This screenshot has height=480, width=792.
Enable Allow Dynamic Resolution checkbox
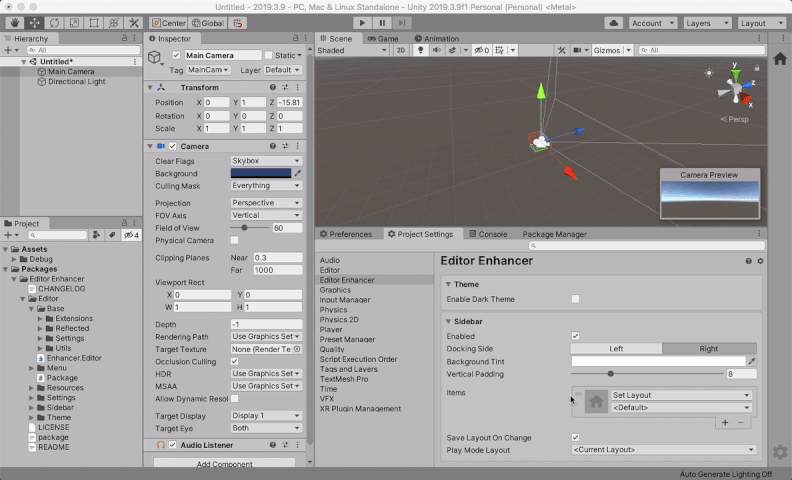point(234,399)
